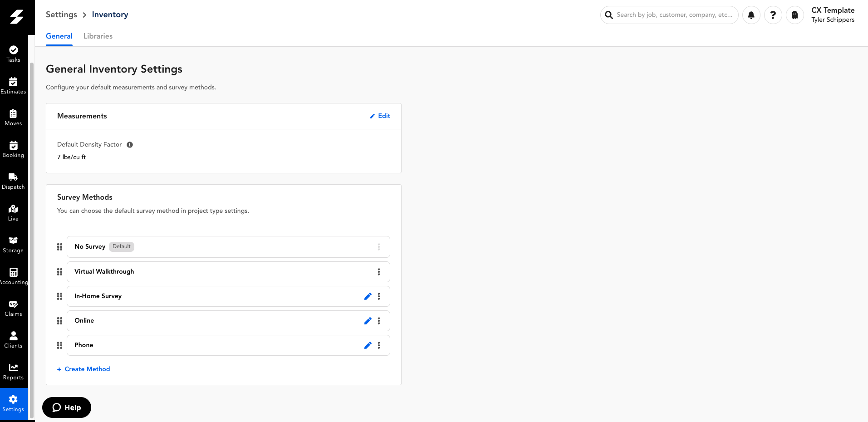This screenshot has width=868, height=422.
Task: Open the Help chat button
Action: [x=67, y=407]
